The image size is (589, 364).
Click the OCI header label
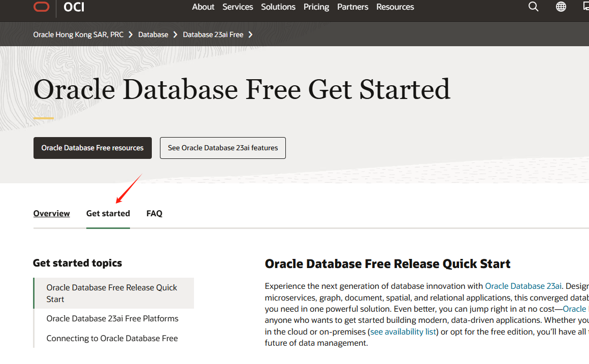click(x=74, y=7)
